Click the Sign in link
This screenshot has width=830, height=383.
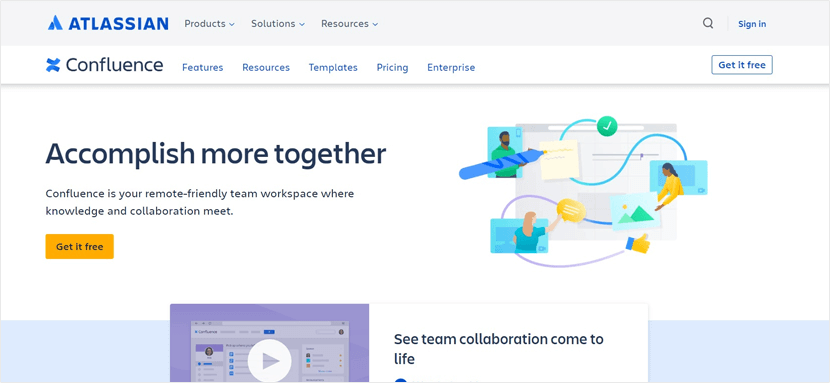click(x=752, y=24)
